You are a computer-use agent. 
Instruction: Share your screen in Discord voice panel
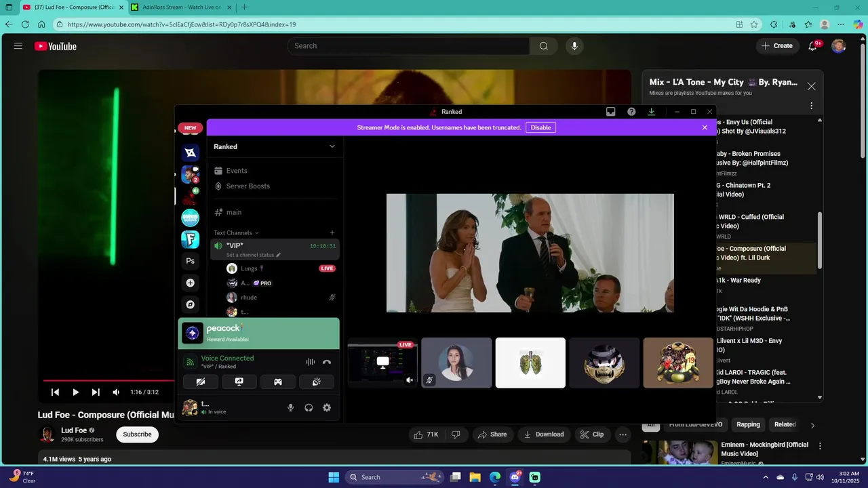coord(239,382)
